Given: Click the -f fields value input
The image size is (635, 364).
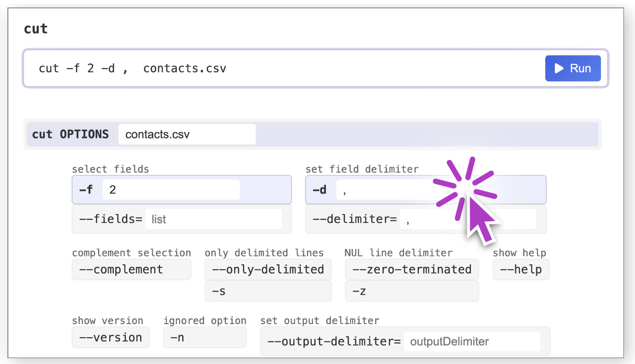Looking at the screenshot, I should 171,190.
